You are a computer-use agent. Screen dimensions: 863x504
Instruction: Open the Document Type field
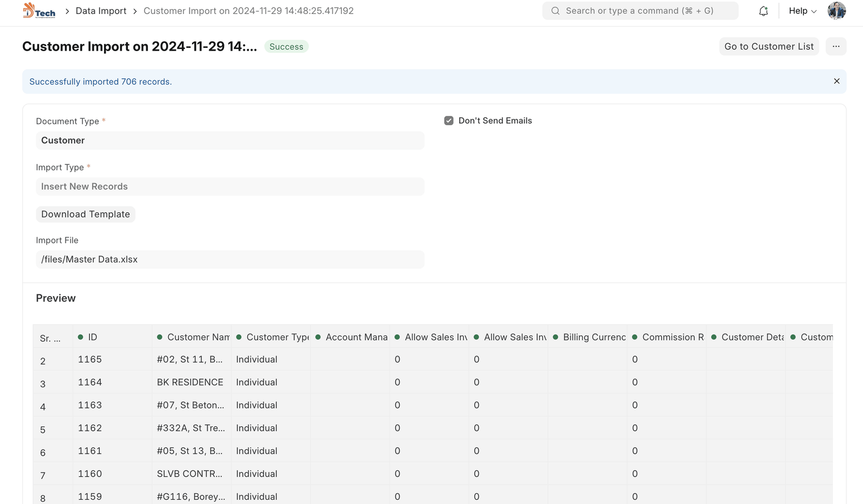tap(230, 141)
